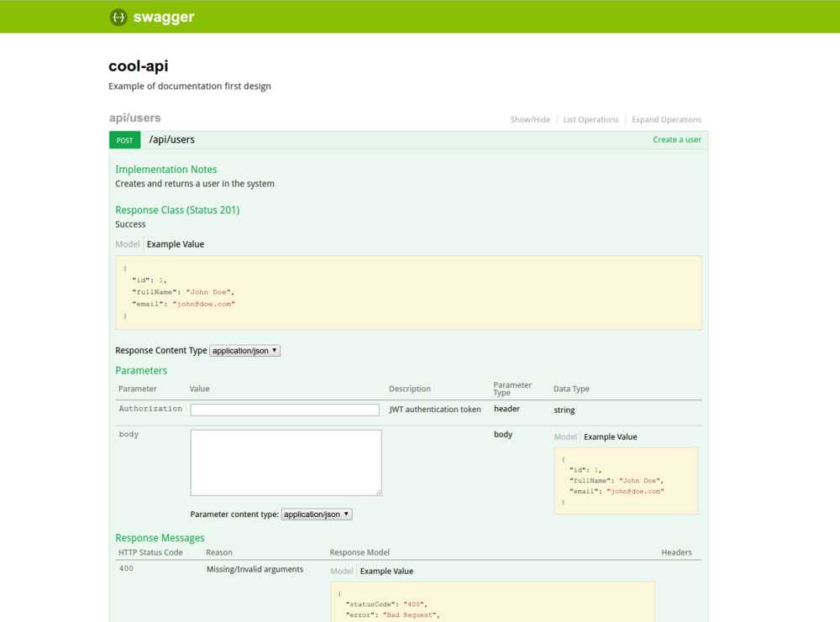Click the Create a user summary link

[x=676, y=139]
